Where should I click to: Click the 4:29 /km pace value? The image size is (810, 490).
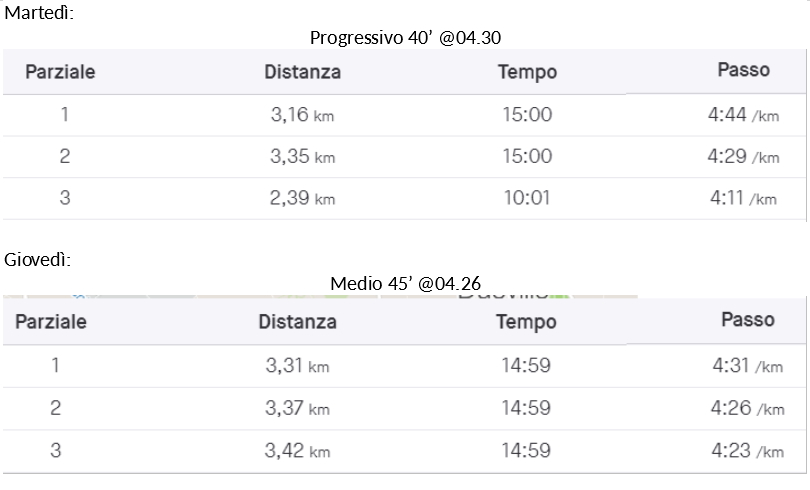[x=743, y=156]
